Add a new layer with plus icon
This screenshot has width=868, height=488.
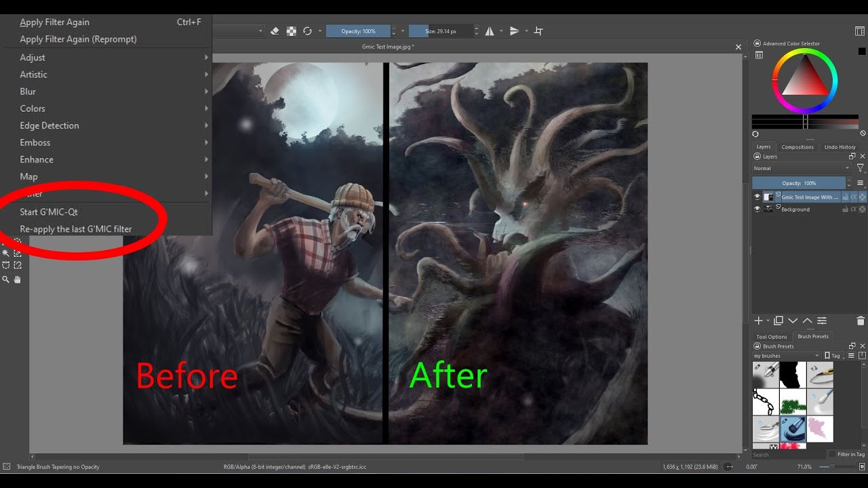pyautogui.click(x=759, y=321)
